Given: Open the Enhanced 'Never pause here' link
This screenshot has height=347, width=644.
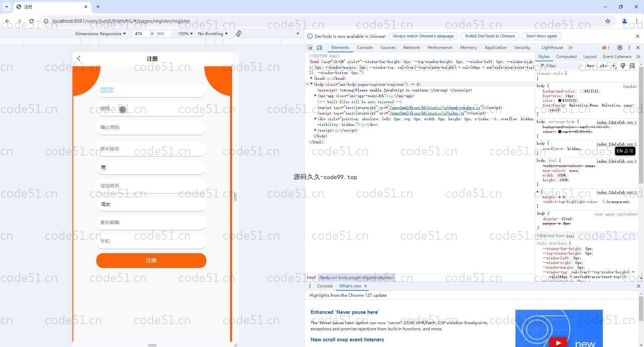Looking at the screenshot, I should [x=344, y=312].
